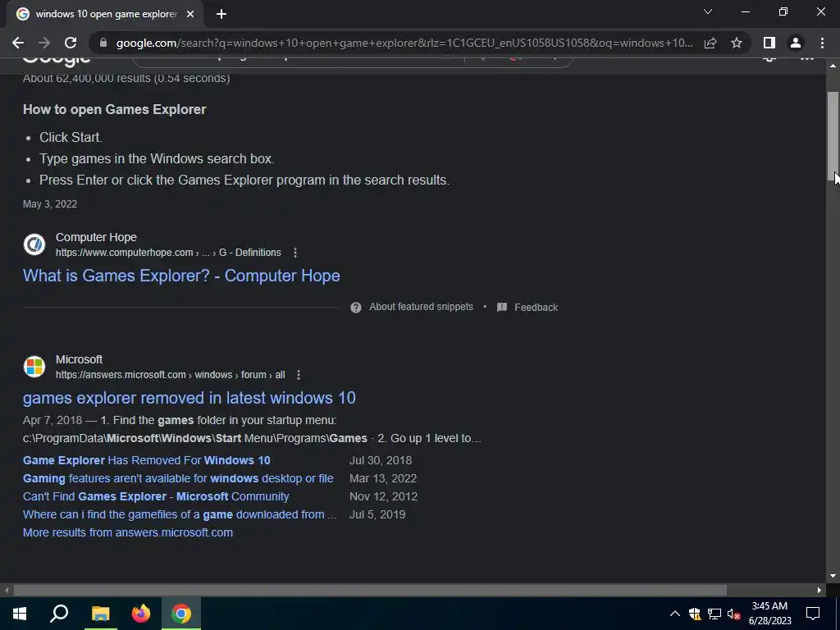The height and width of the screenshot is (630, 840).
Task: Open 'What is Games Explorer? - Computer Hope'
Action: 181,276
